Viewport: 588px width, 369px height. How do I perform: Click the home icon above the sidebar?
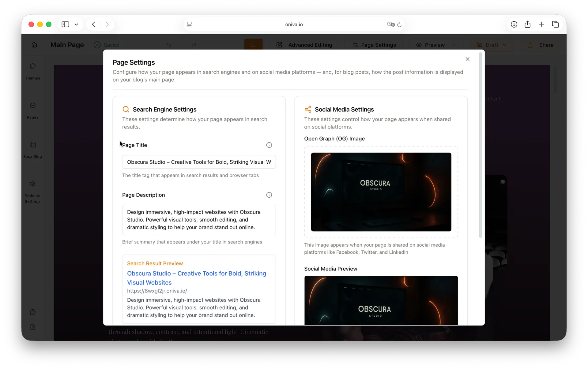coord(34,45)
